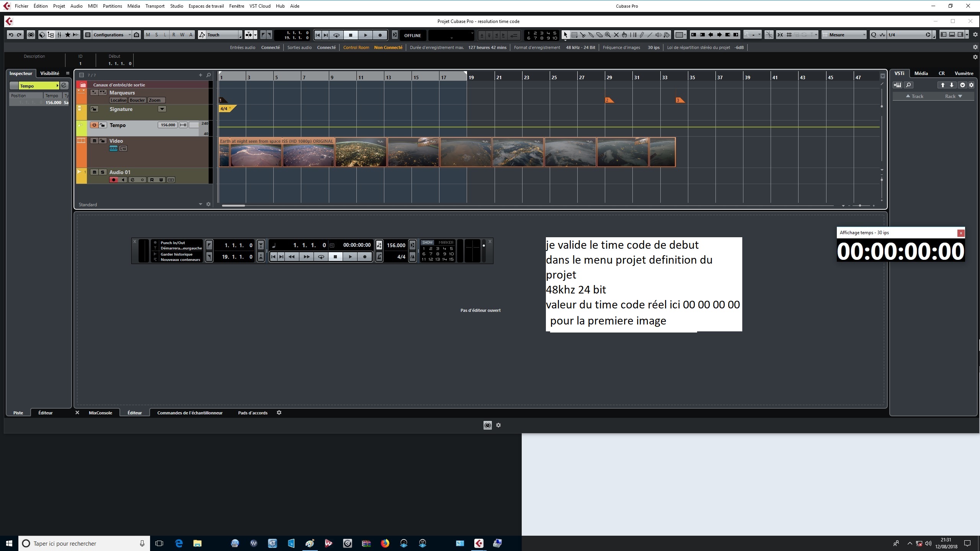Open the Transport menu
980x551 pixels.
coord(155,6)
